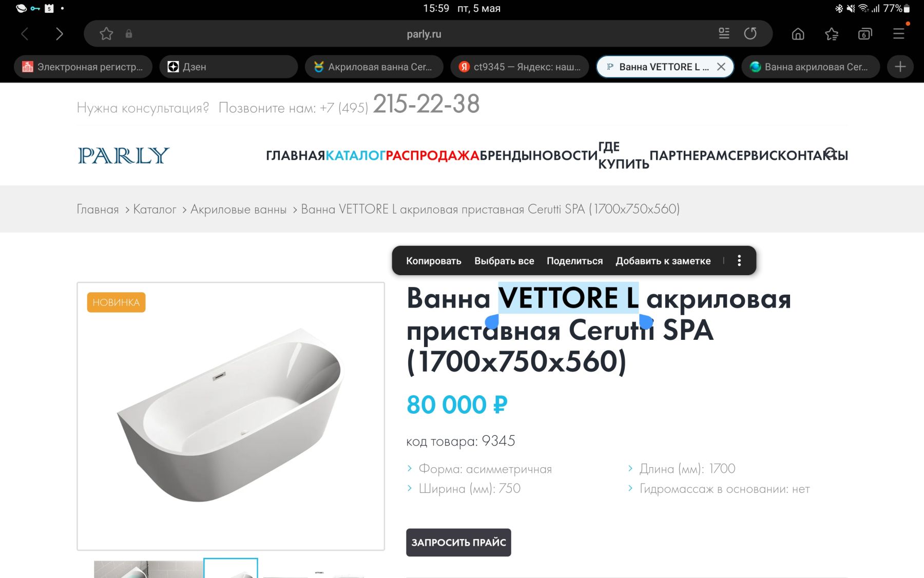Tap the browser forward arrow
This screenshot has width=924, height=578.
pos(59,34)
